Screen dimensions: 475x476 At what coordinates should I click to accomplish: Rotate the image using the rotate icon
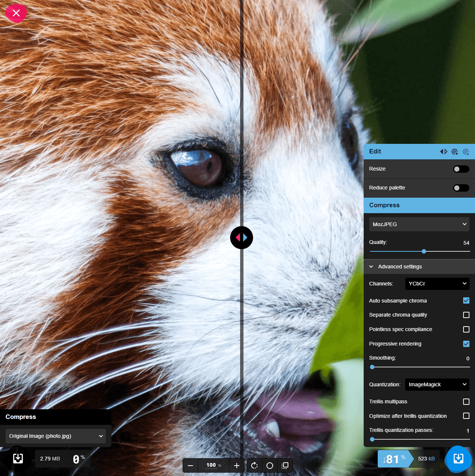pos(254,466)
